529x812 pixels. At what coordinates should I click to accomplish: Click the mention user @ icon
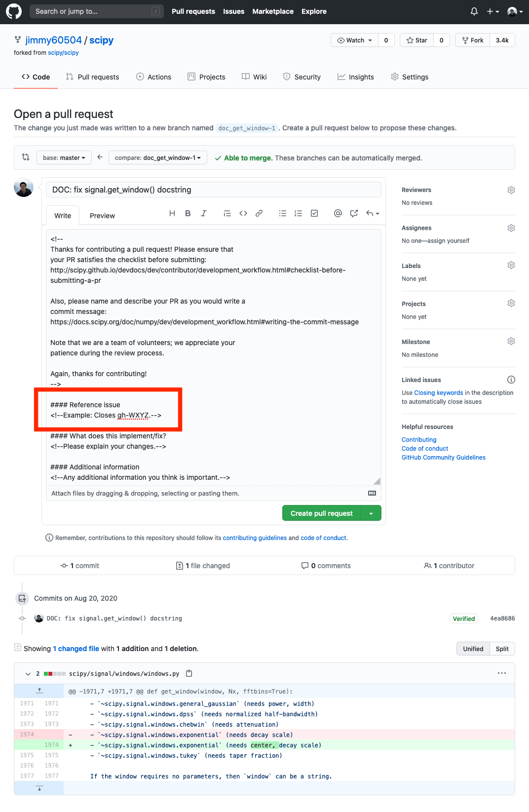[x=338, y=213]
